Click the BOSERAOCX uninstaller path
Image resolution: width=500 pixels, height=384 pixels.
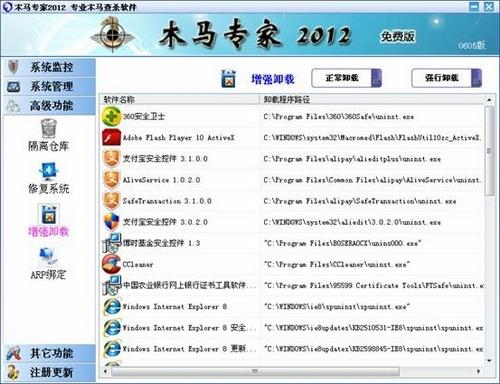pyautogui.click(x=343, y=243)
